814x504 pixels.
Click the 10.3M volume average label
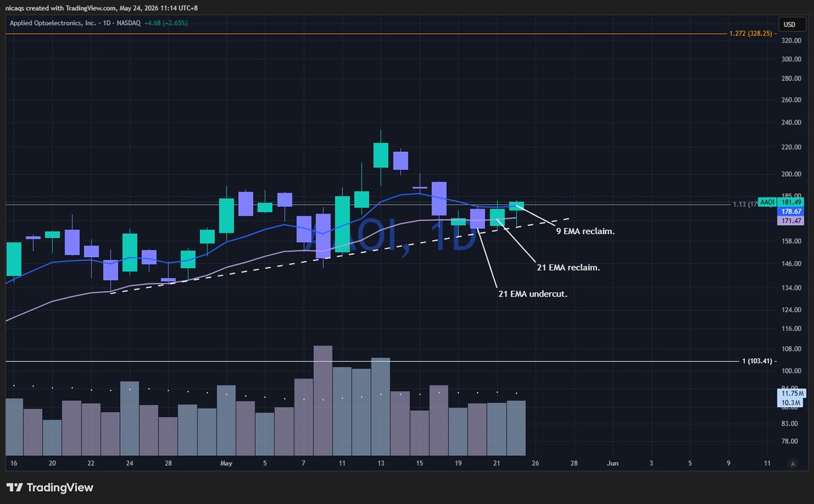click(x=790, y=403)
